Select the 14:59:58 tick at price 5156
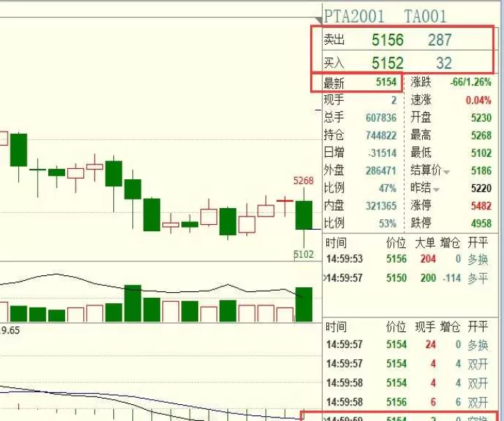Image resolution: width=504 pixels, height=421 pixels. click(x=407, y=402)
